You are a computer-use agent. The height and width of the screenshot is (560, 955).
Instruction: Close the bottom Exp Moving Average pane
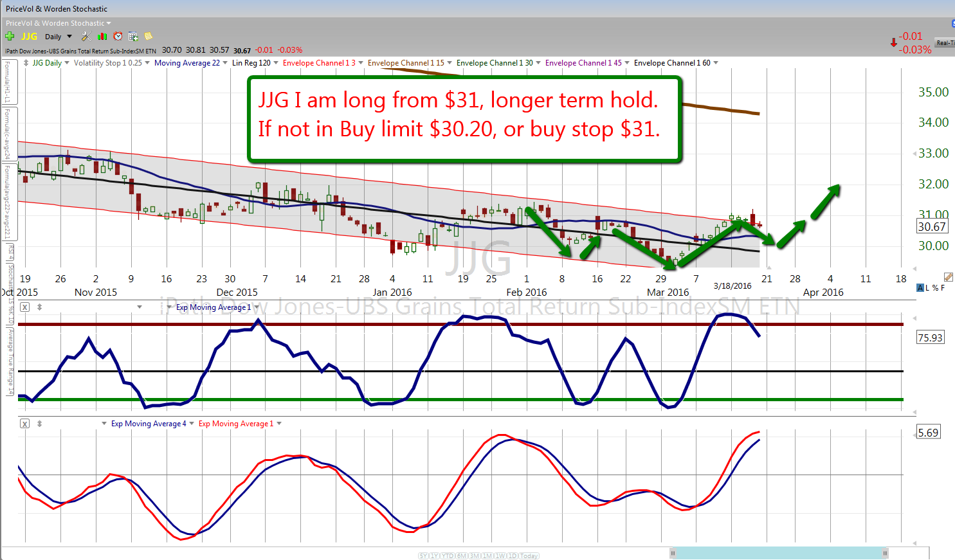pyautogui.click(x=24, y=424)
